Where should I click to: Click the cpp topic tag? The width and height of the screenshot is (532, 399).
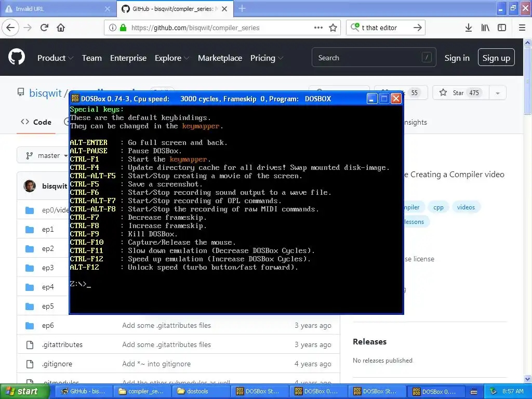[438, 207]
